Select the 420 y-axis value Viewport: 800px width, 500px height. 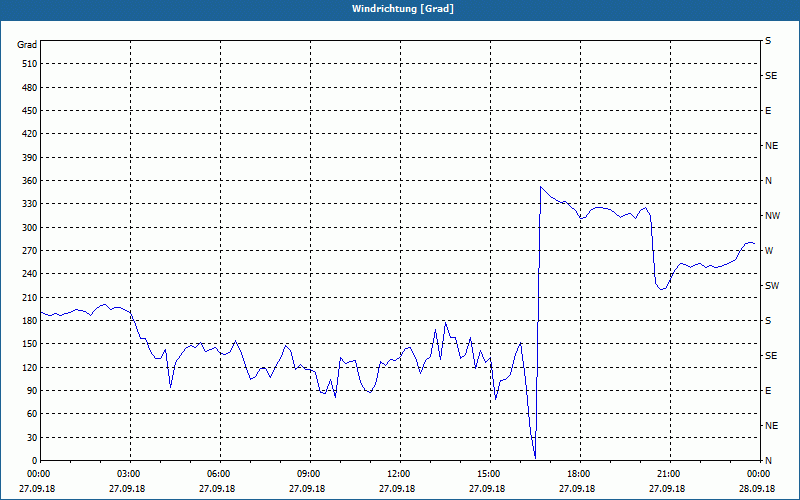pyautogui.click(x=30, y=134)
